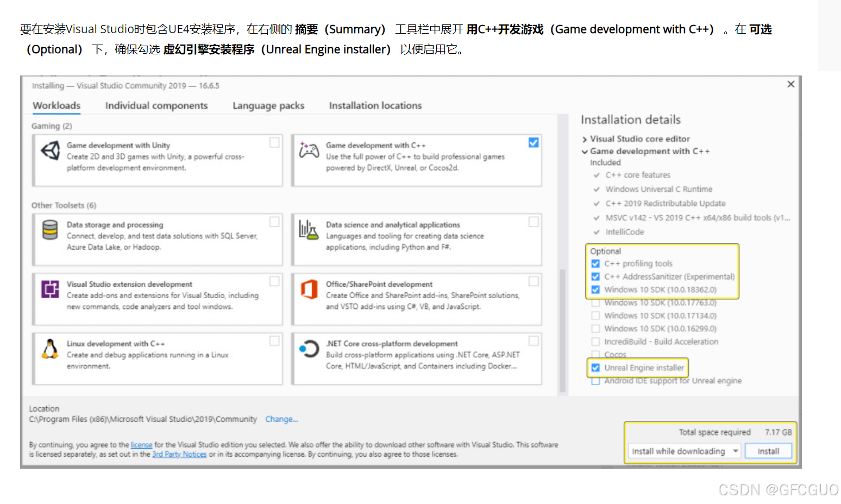Click the Linux penguin icon
841x504 pixels.
(x=50, y=349)
